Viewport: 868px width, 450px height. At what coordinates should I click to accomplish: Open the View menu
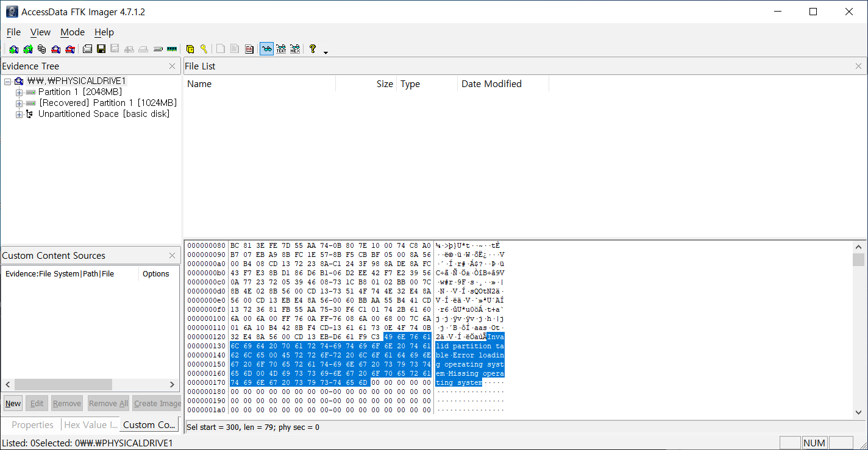40,32
